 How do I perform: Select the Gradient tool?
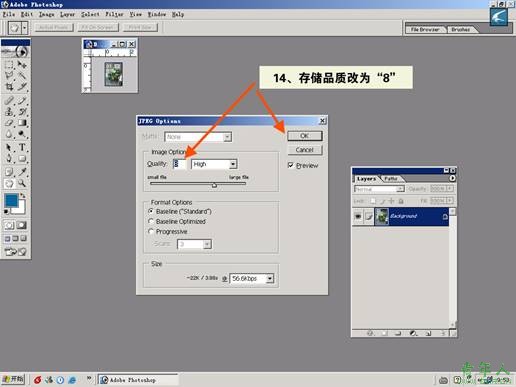pyautogui.click(x=22, y=123)
